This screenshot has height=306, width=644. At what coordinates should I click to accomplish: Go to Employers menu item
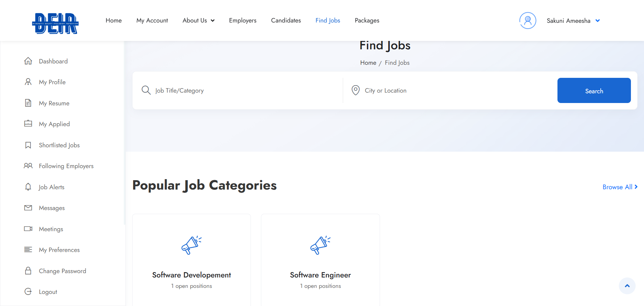[x=243, y=20]
